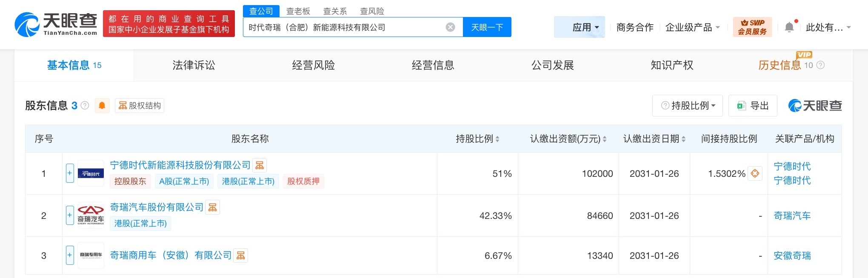Click the Chery 奇瑞汽车 logo thumbnail
The image size is (868, 278).
(90, 215)
